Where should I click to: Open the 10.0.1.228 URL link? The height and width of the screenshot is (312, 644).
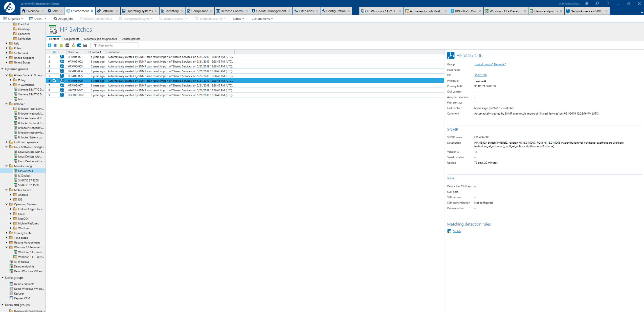click(x=480, y=75)
